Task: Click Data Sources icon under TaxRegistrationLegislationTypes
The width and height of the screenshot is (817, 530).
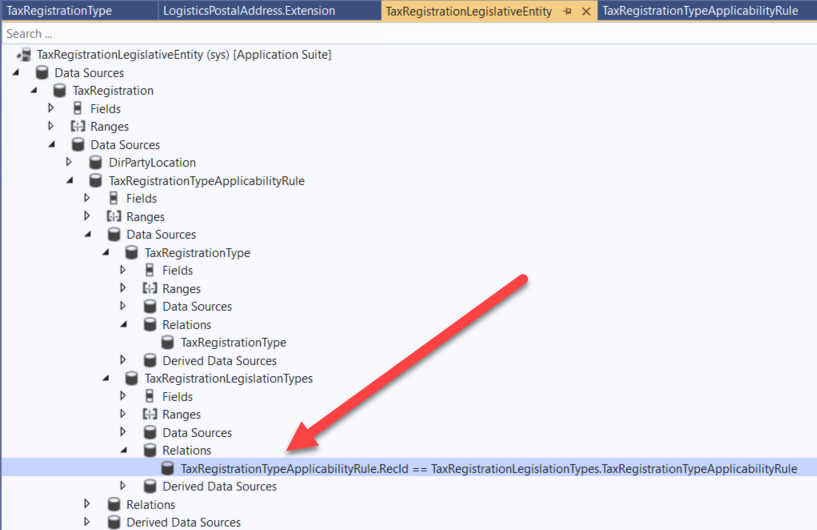Action: tap(150, 433)
